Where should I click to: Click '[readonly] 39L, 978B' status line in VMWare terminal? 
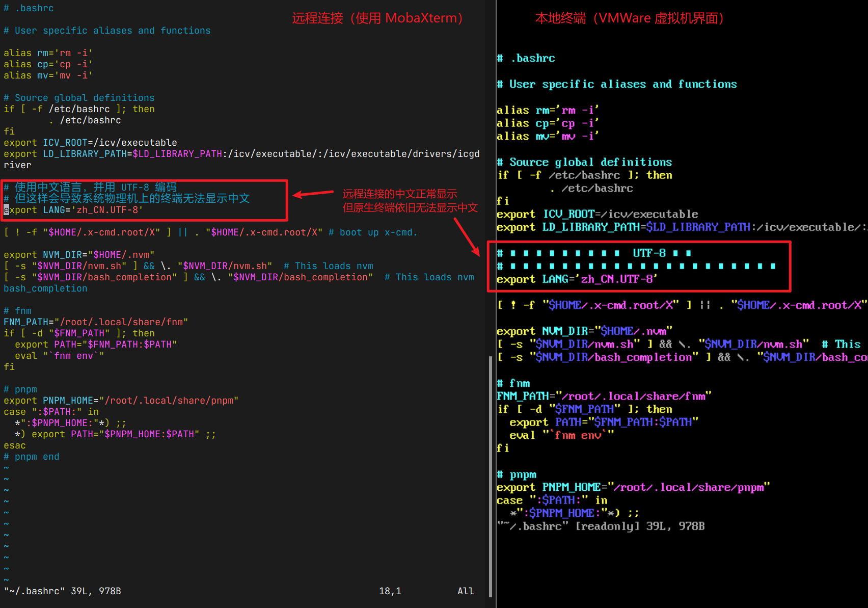click(x=601, y=526)
